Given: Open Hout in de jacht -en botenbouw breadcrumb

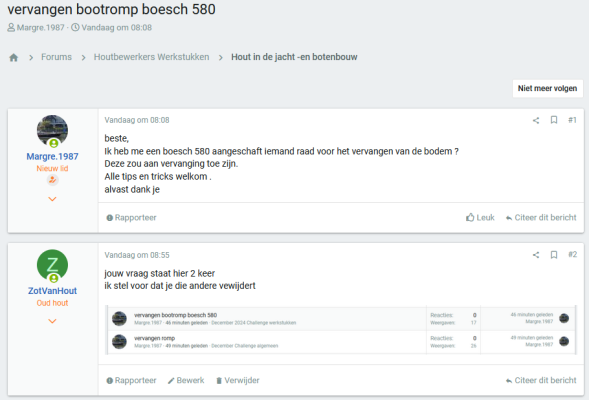Looking at the screenshot, I should [294, 57].
